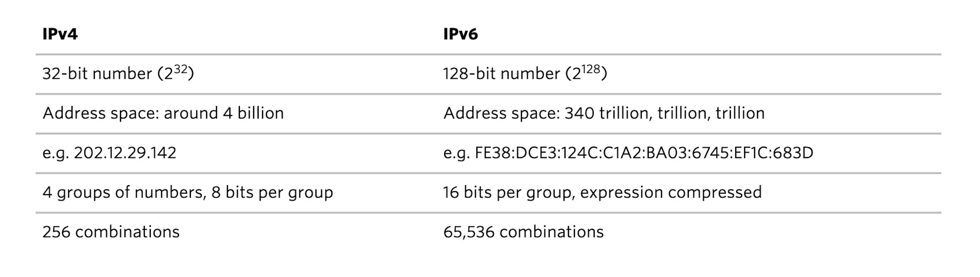
Task: Select the 128-bit number cell
Action: (x=525, y=73)
